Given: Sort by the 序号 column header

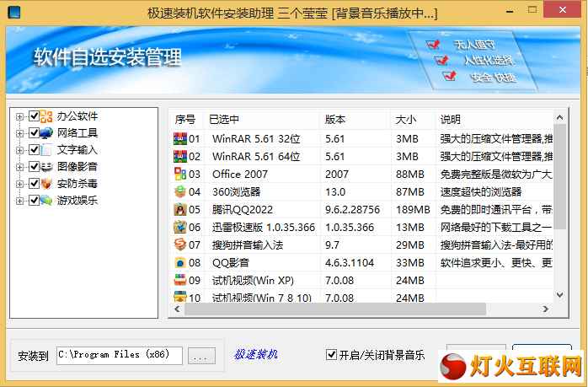Looking at the screenshot, I should [186, 120].
